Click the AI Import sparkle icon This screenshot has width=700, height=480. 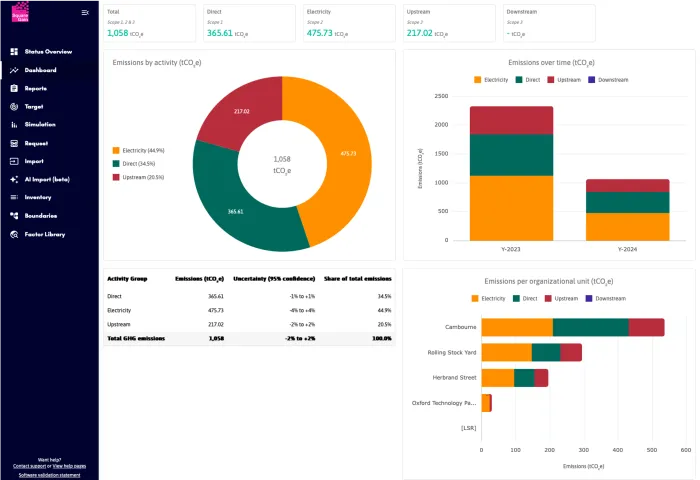click(14, 179)
